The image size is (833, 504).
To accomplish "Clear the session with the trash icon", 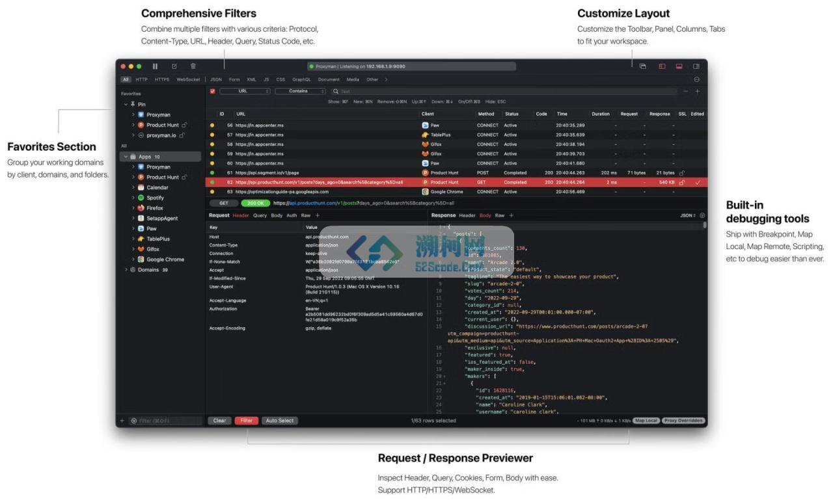I will 193,66.
